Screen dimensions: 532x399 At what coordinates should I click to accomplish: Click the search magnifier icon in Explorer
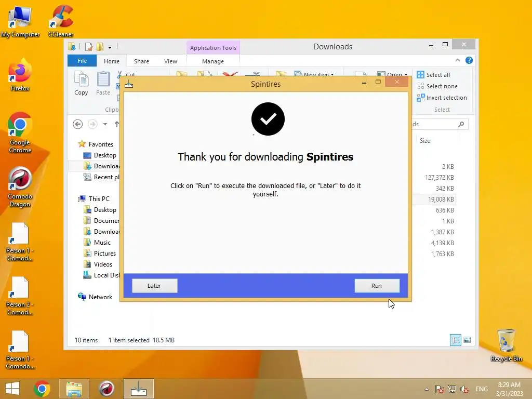click(x=461, y=124)
